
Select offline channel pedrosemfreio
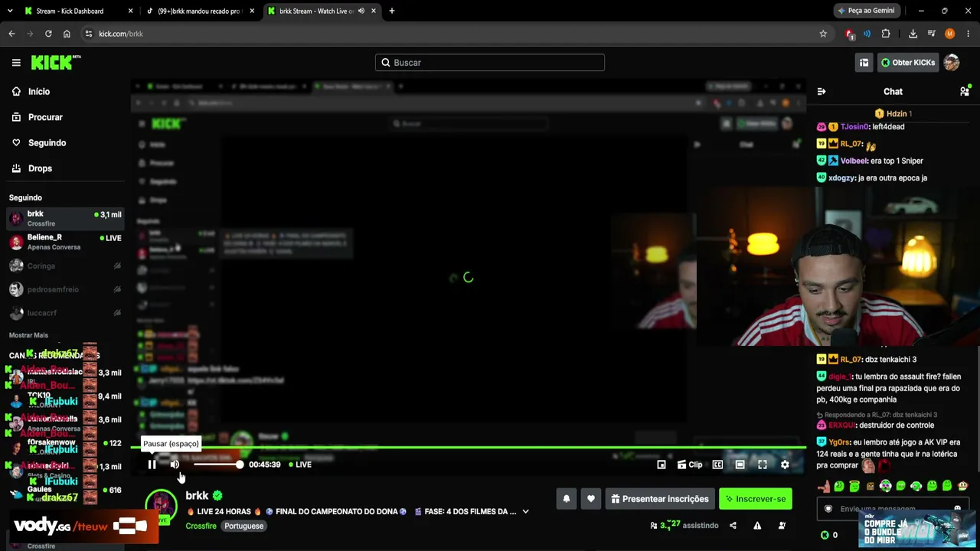tap(65, 289)
